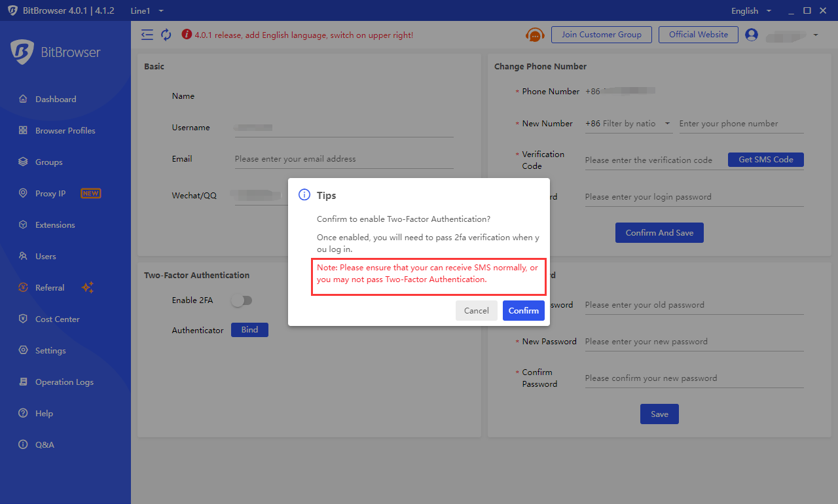Click the blue refresh icon in top bar
The image size is (838, 504).
pyautogui.click(x=166, y=35)
